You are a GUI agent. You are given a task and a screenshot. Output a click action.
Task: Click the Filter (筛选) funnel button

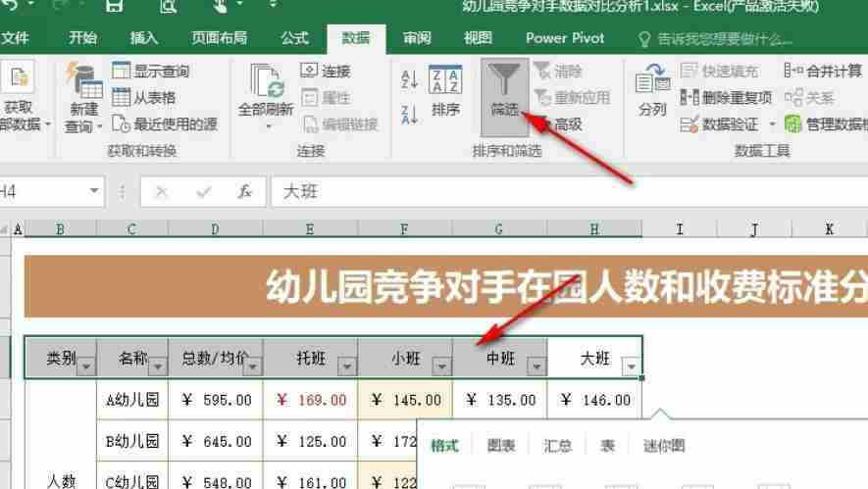(x=504, y=97)
